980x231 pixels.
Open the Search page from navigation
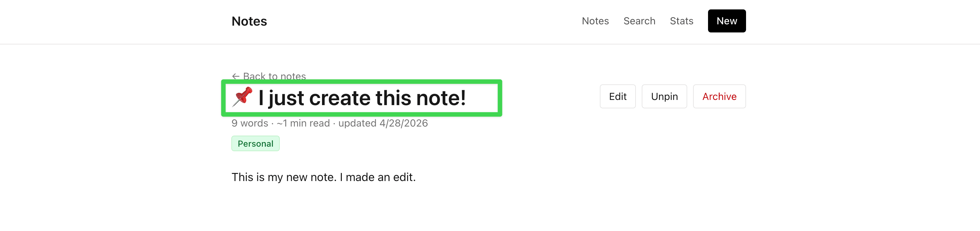coord(639,21)
